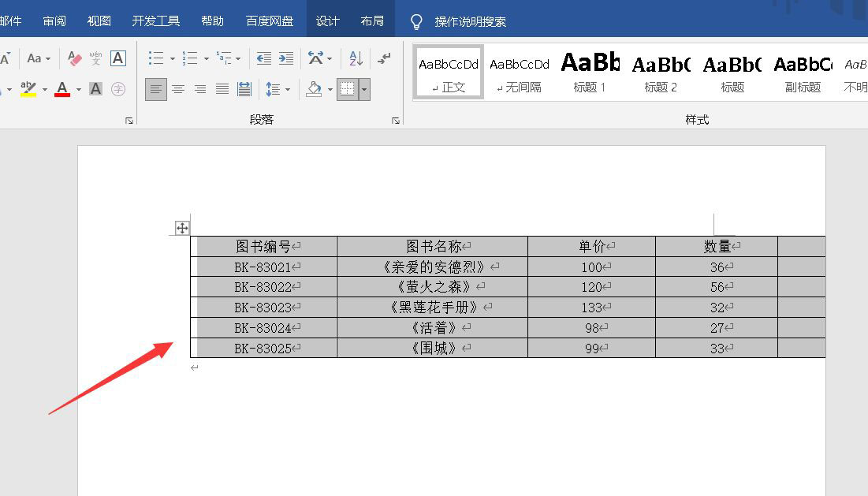Apply the 标题 2 style
Image resolution: width=868 pixels, height=496 pixels.
[661, 73]
